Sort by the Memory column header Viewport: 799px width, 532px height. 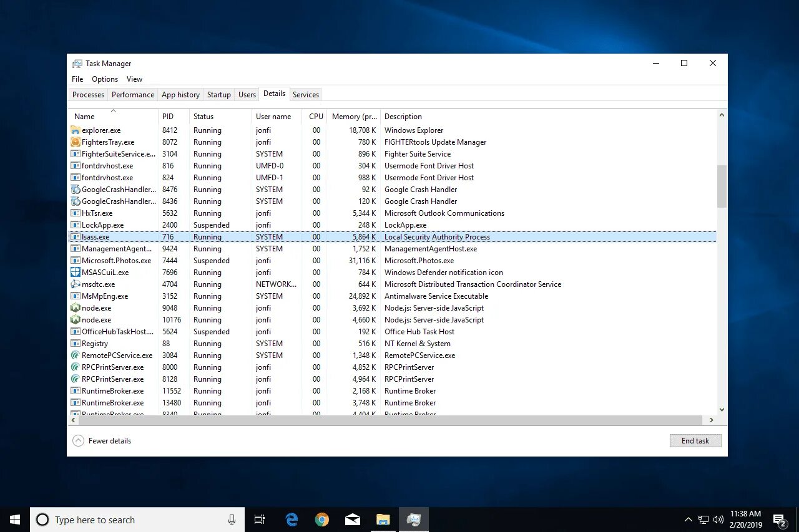coord(355,117)
